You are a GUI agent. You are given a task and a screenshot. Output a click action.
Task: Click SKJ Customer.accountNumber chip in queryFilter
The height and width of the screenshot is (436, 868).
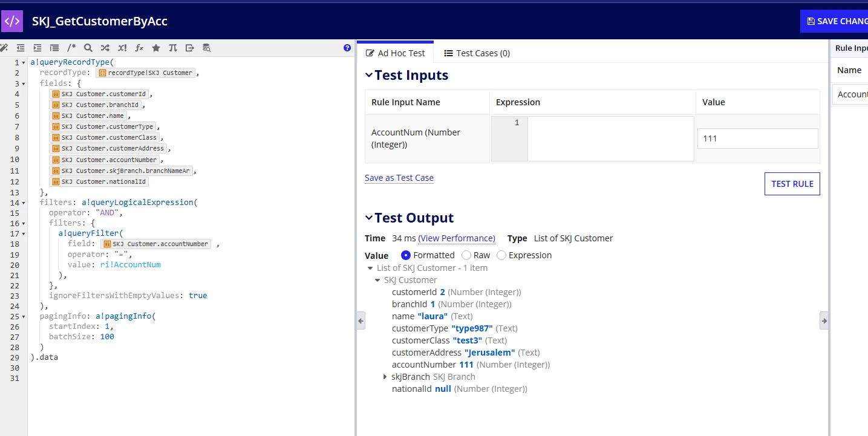click(156, 244)
